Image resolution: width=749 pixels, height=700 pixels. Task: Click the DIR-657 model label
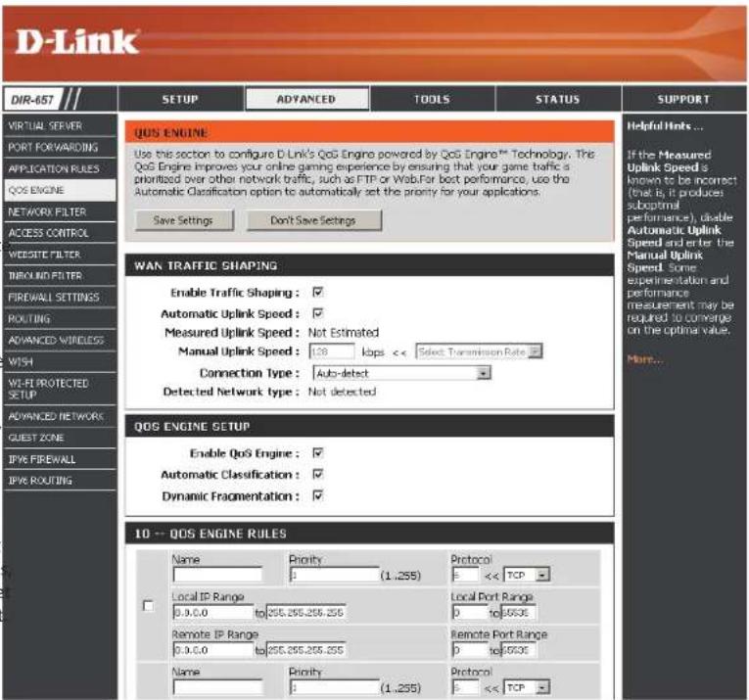point(32,100)
